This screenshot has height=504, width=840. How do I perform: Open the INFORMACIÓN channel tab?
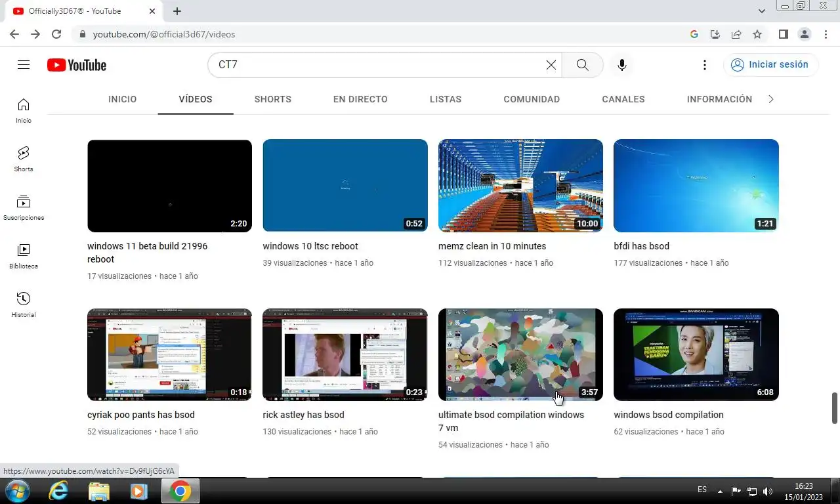pyautogui.click(x=719, y=99)
